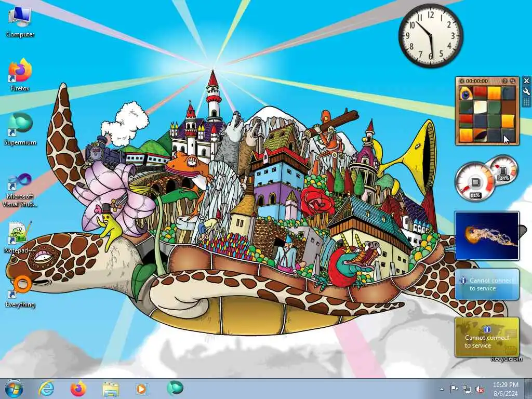
Task: Select the Supermium desktop shortcut
Action: coord(20,129)
